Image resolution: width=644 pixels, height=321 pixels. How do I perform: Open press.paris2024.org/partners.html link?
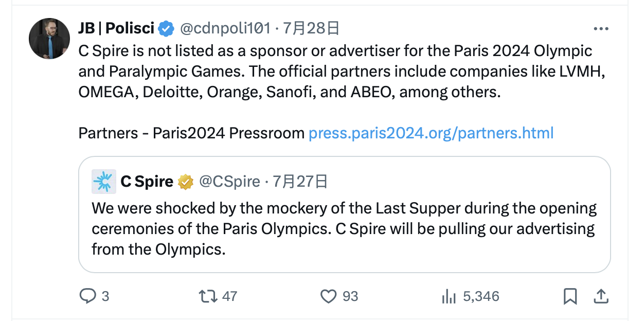click(x=431, y=133)
